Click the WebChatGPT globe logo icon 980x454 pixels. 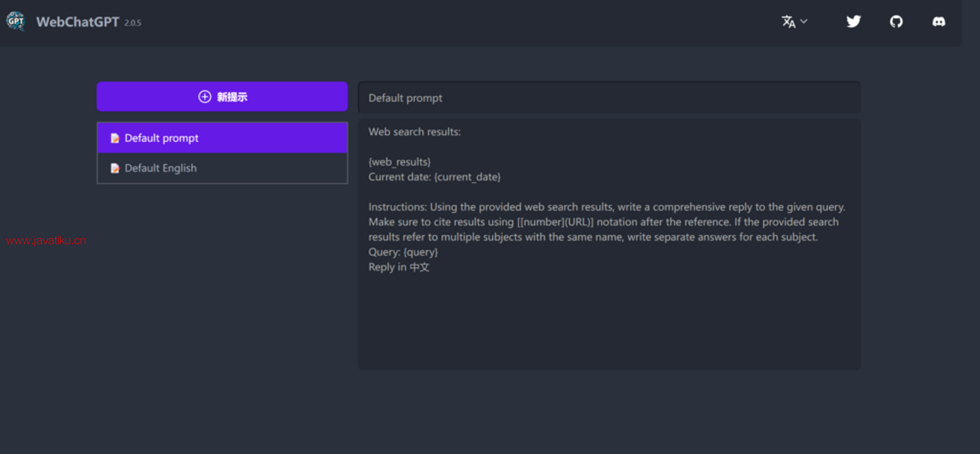click(16, 21)
